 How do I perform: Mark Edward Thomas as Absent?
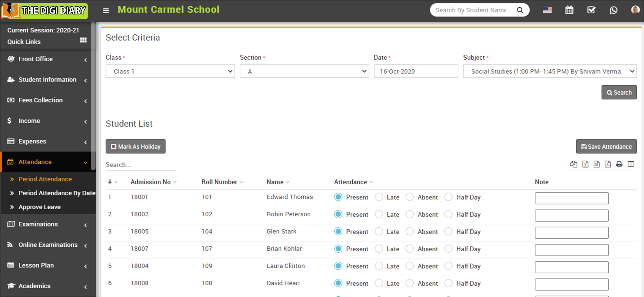click(x=410, y=197)
